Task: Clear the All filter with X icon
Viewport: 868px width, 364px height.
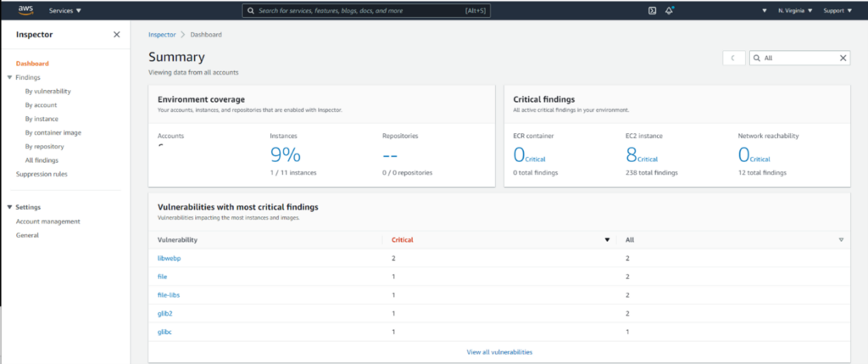Action: tap(843, 58)
